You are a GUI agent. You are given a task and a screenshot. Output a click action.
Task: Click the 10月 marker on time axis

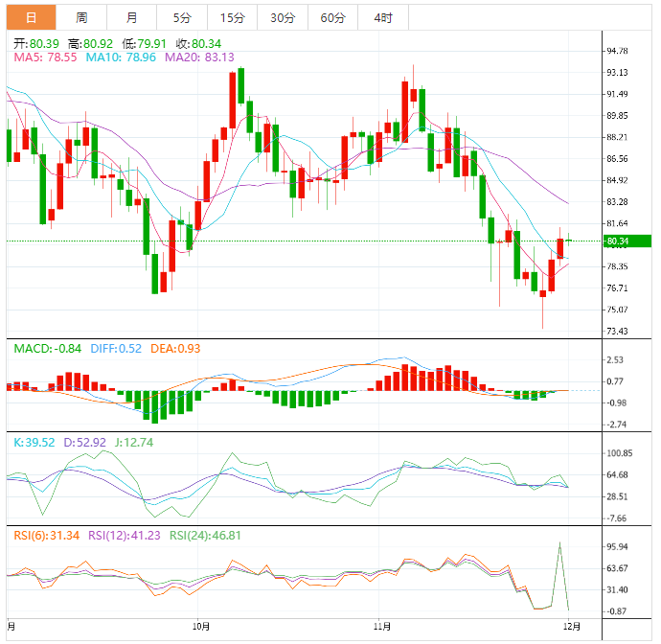(x=200, y=626)
